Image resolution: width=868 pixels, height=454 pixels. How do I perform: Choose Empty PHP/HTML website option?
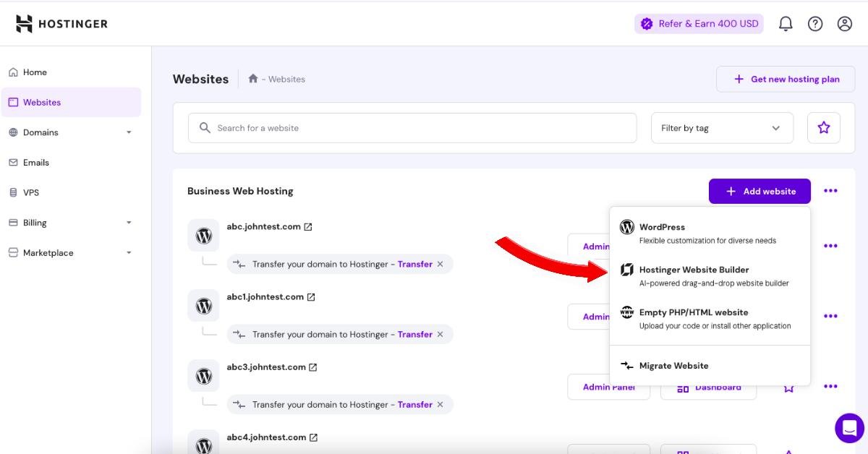tap(710, 318)
